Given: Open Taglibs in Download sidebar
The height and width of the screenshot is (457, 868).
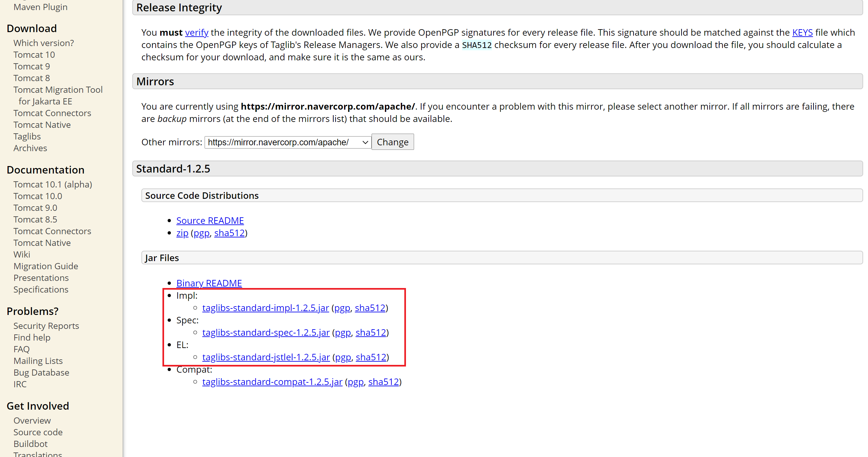Looking at the screenshot, I should (x=27, y=137).
